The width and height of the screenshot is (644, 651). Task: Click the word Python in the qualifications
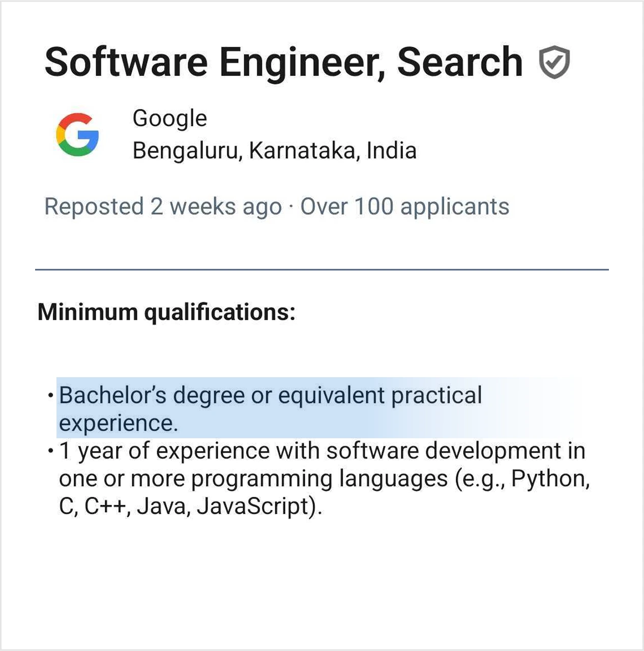[x=549, y=478]
